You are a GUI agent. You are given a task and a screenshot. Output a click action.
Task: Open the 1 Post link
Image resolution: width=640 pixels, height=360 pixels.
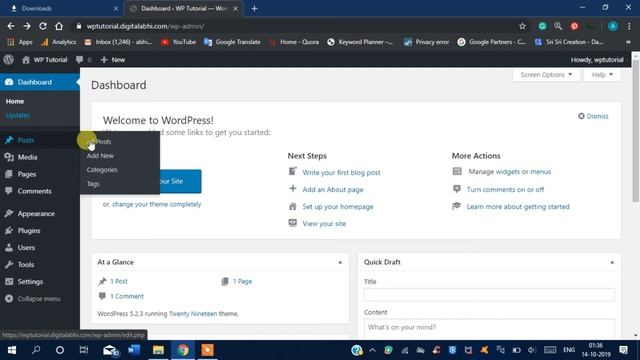[119, 281]
